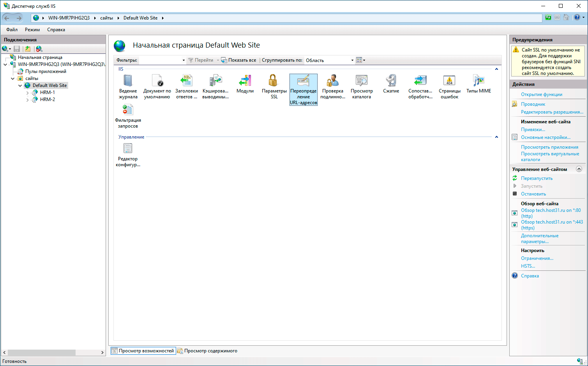Open the view mode dropdown button

[361, 60]
